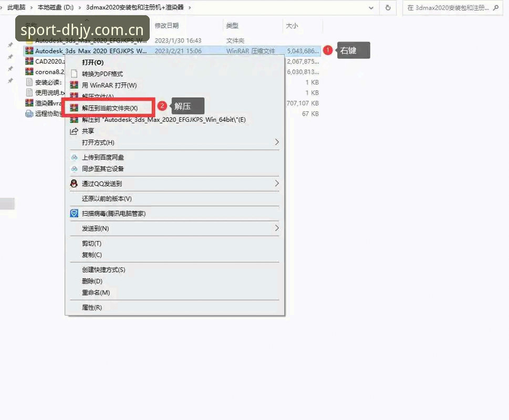Click the 1 KB size in the 安装必读 row
Screen dimensions: 509x420
pos(312,82)
